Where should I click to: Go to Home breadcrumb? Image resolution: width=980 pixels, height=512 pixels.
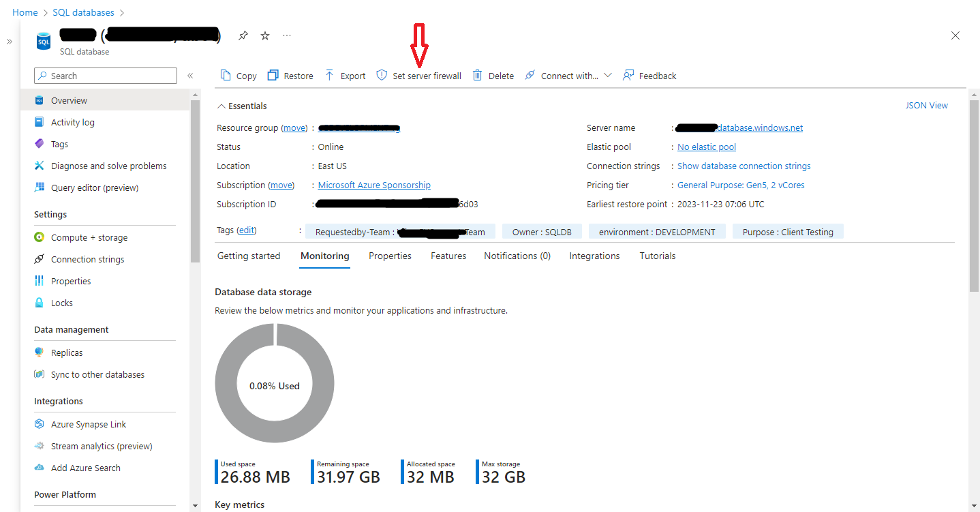(x=25, y=12)
